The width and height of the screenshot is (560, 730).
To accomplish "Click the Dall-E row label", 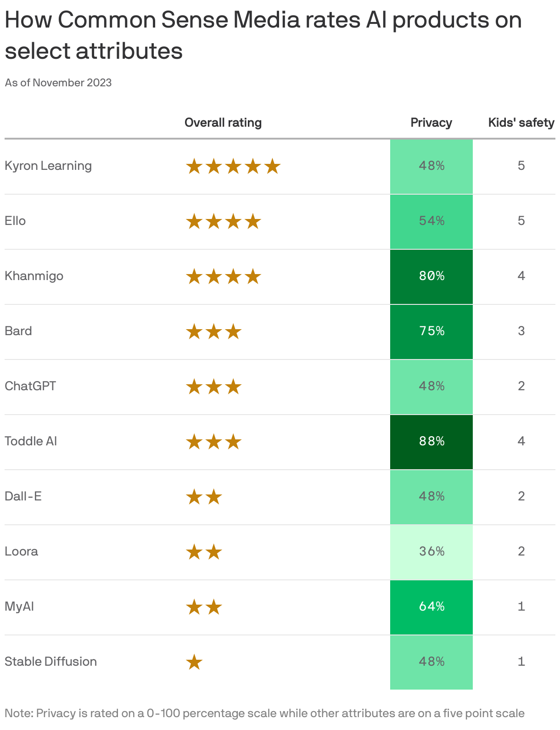I will (23, 496).
